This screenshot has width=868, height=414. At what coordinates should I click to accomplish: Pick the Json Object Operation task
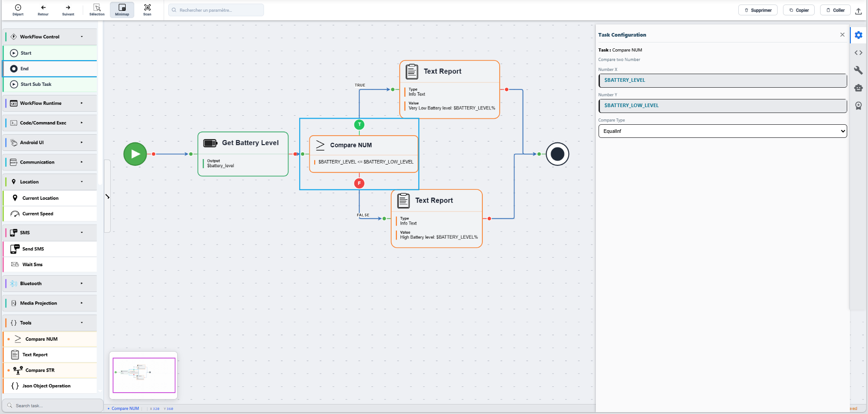[50, 386]
